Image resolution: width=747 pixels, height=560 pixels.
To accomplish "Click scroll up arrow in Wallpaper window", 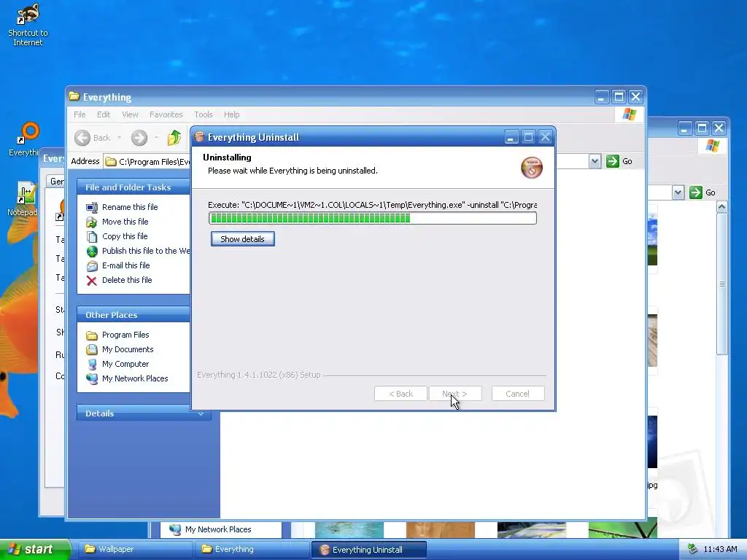I will point(721,206).
